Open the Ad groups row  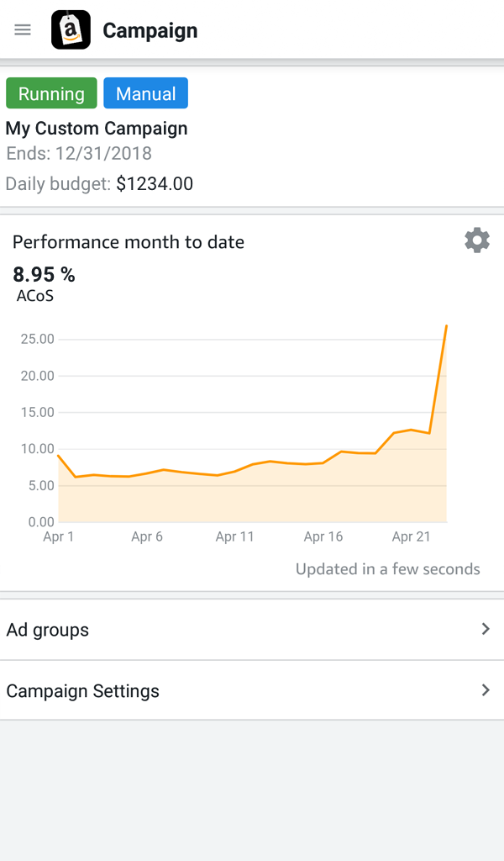pyautogui.click(x=252, y=630)
